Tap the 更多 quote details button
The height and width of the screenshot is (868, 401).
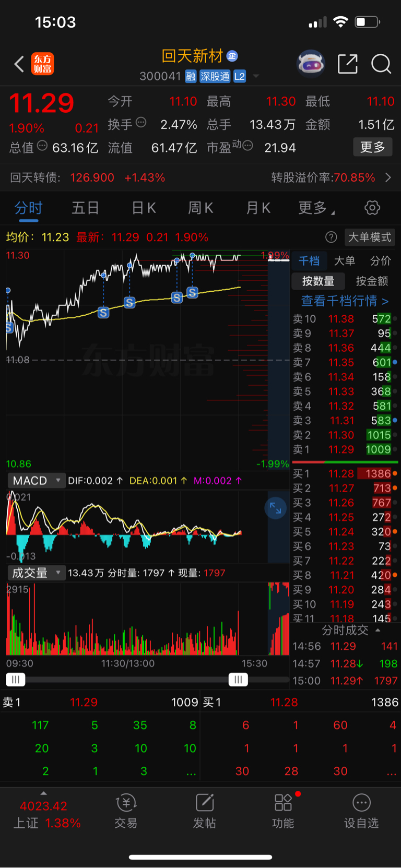tap(373, 147)
